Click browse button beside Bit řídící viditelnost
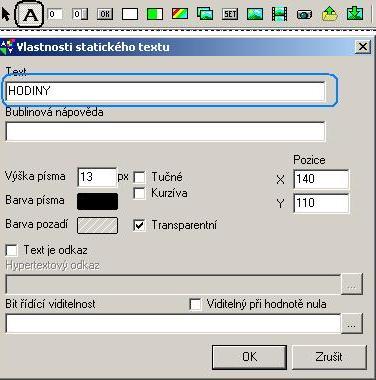This screenshot has height=380, width=376. pyautogui.click(x=352, y=323)
